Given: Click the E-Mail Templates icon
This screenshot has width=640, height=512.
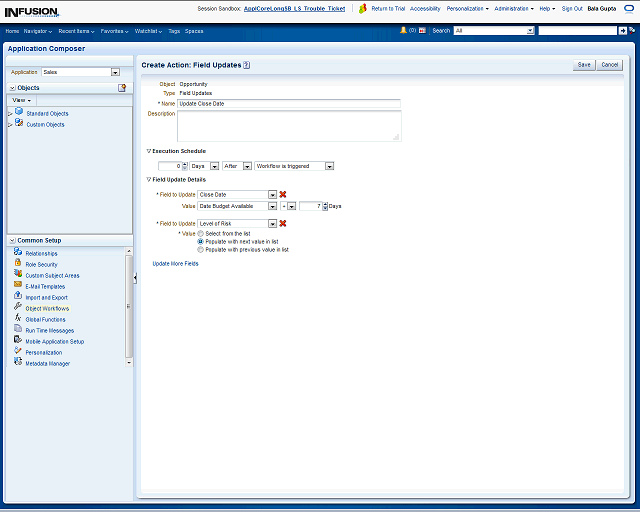Looking at the screenshot, I should pos(18,286).
